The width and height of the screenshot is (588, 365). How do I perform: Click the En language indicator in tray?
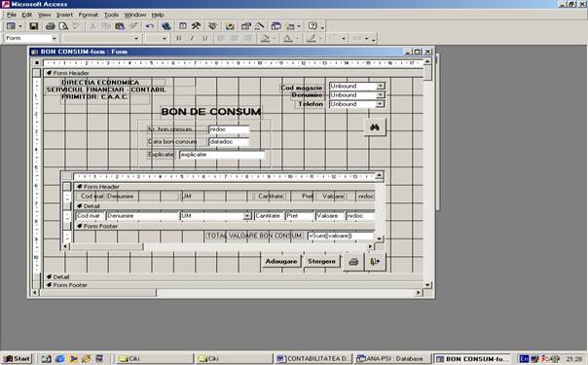[x=524, y=358]
